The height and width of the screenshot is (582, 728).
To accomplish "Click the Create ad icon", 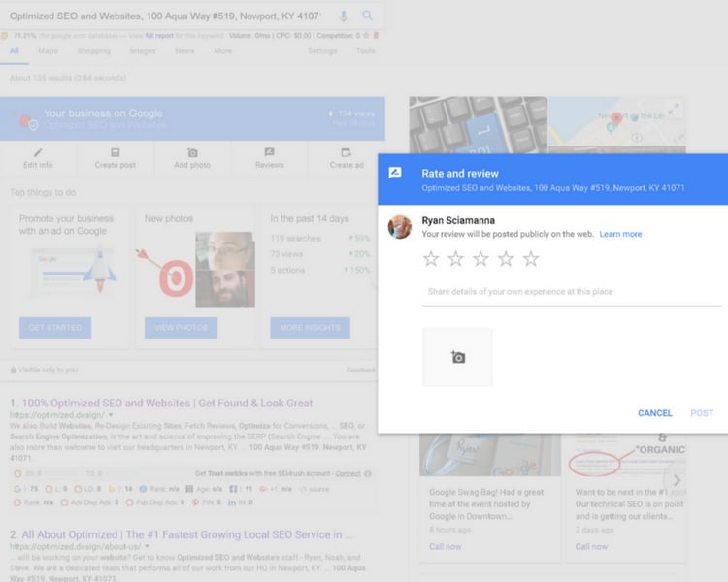I will click(347, 152).
